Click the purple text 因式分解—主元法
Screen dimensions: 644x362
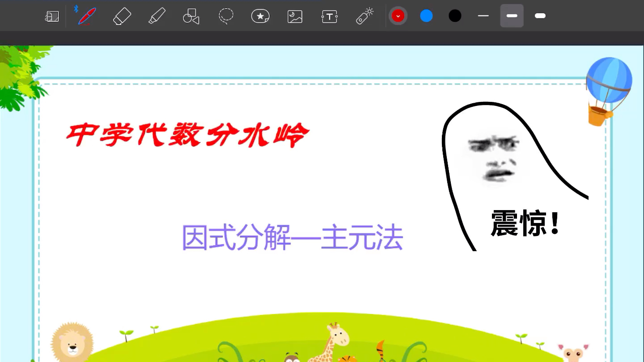[292, 237]
